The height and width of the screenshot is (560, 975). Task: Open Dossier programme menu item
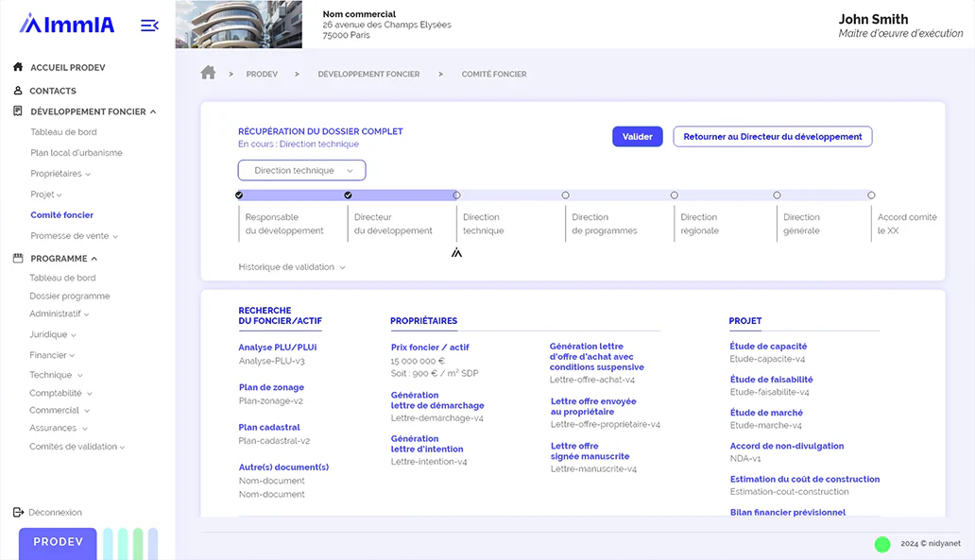[x=70, y=296]
